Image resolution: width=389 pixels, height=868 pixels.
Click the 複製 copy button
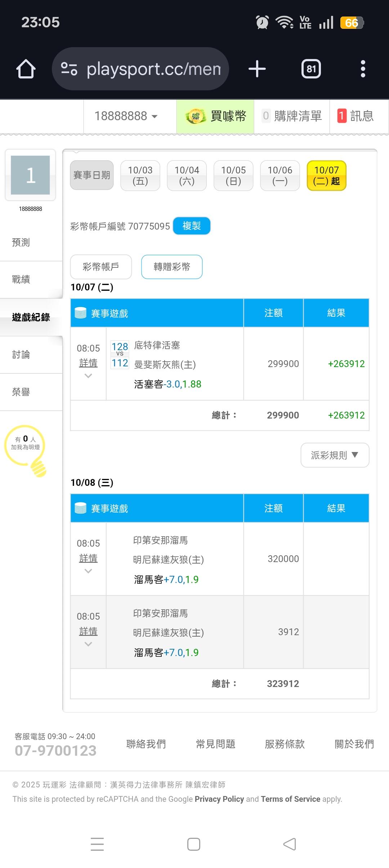pyautogui.click(x=192, y=226)
